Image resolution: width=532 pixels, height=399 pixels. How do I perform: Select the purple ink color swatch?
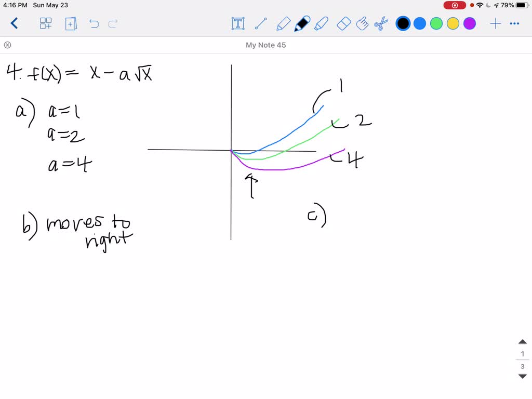[469, 23]
